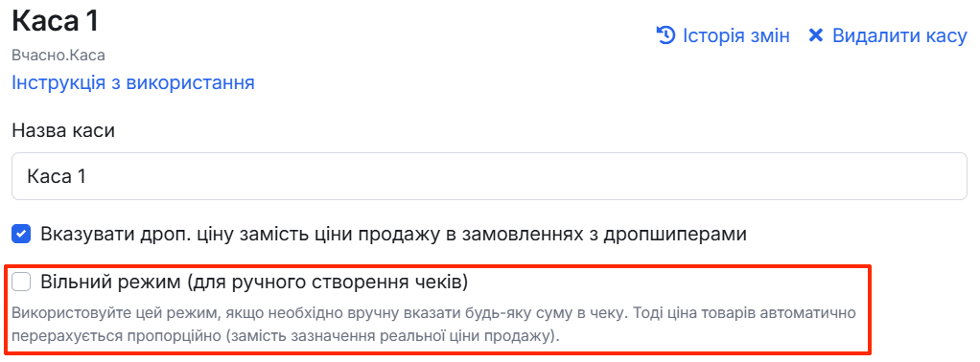Toggle the blue checked box for дроп. ціну
The width and height of the screenshot is (980, 362).
[21, 235]
